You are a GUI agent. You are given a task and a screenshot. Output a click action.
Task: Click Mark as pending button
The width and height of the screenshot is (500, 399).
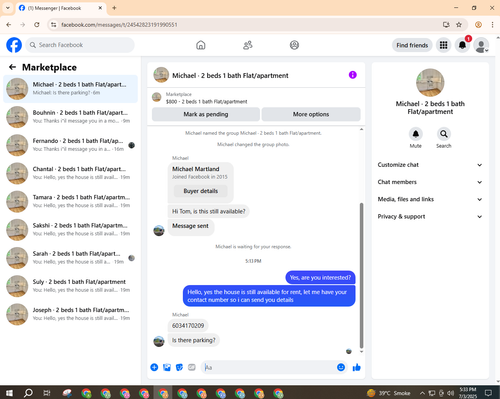(x=206, y=114)
